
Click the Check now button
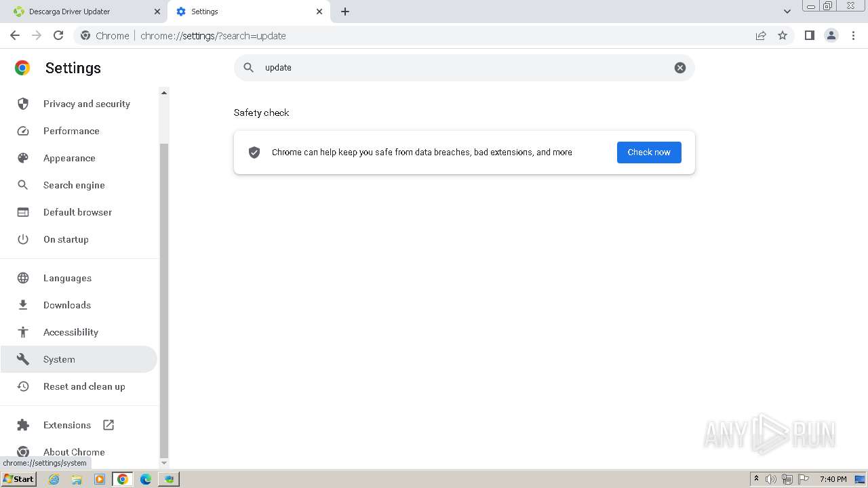coord(649,152)
